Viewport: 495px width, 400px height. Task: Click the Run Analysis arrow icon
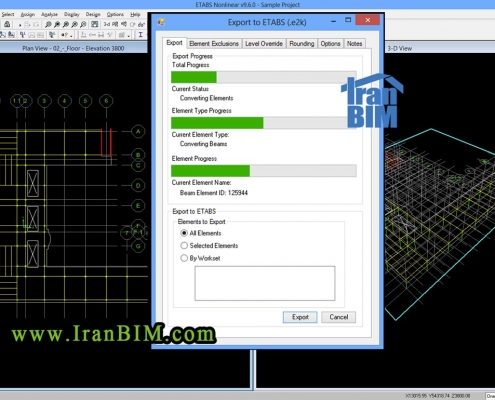tap(20, 25)
